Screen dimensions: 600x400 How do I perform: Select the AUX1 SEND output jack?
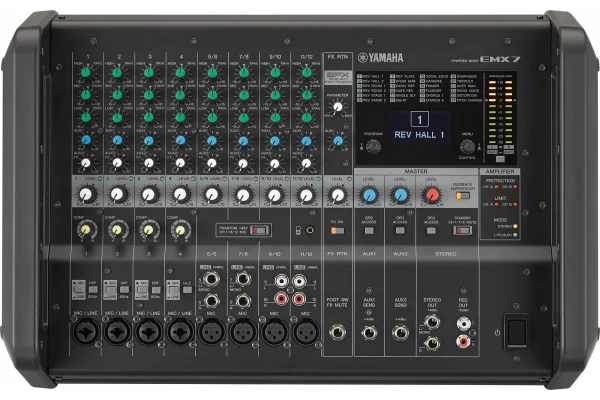click(369, 333)
